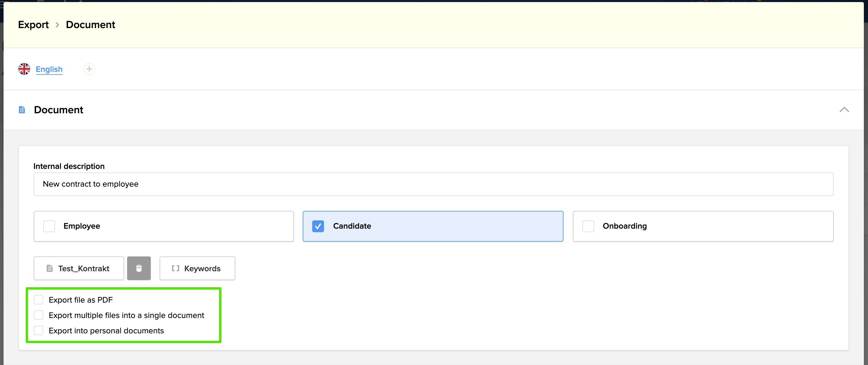Screen dimensions: 868x365
Task: Click the breadcrumb arrow separator
Action: click(x=57, y=25)
